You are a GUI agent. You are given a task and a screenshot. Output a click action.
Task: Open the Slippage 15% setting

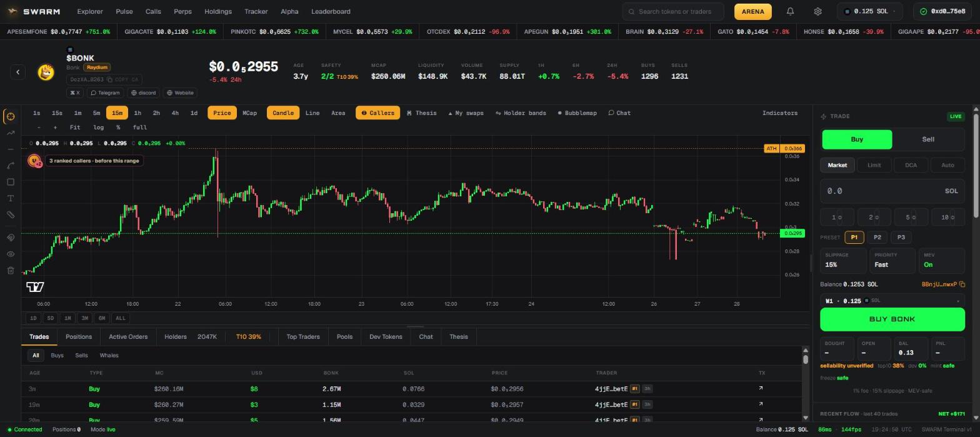[x=843, y=260]
